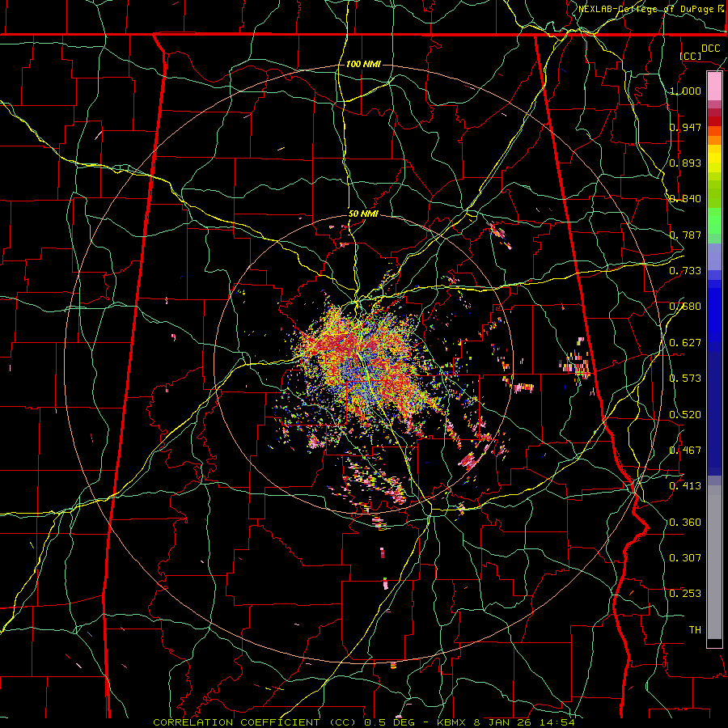Click the 0.947 value on the color scale
The height and width of the screenshot is (728, 728).
(x=685, y=127)
